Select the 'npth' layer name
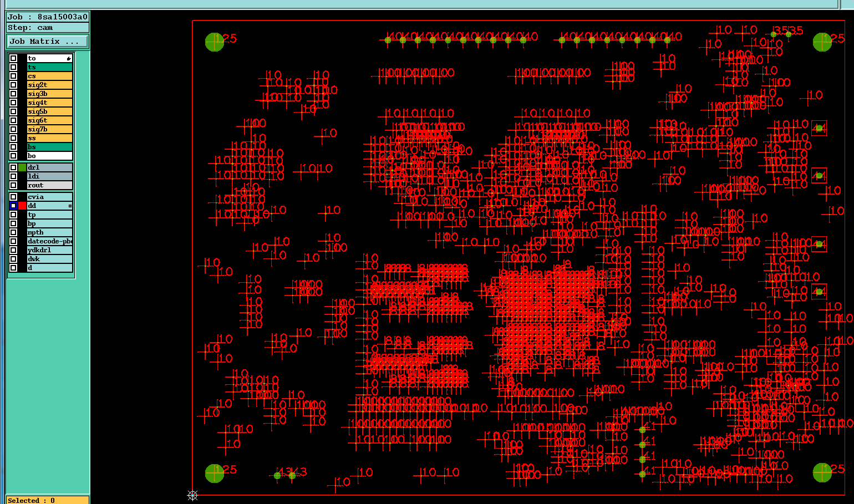Viewport: 854px width, 504px height. pyautogui.click(x=50, y=232)
